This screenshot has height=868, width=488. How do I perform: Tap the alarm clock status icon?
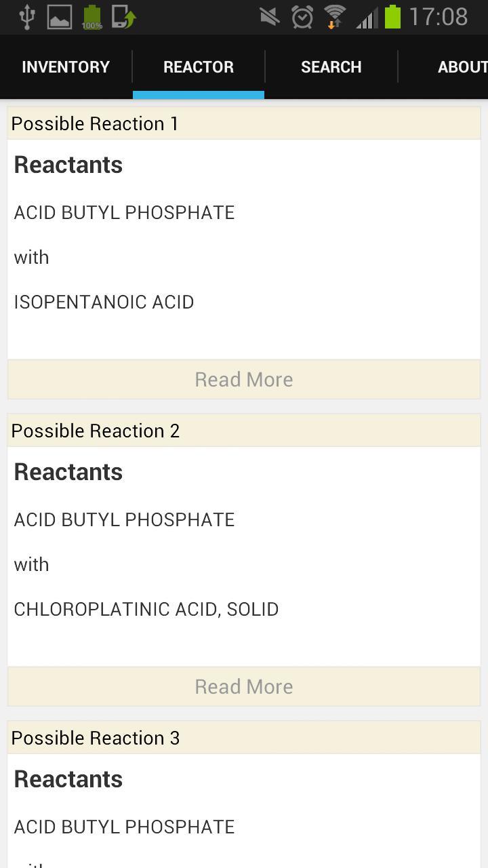coord(302,17)
